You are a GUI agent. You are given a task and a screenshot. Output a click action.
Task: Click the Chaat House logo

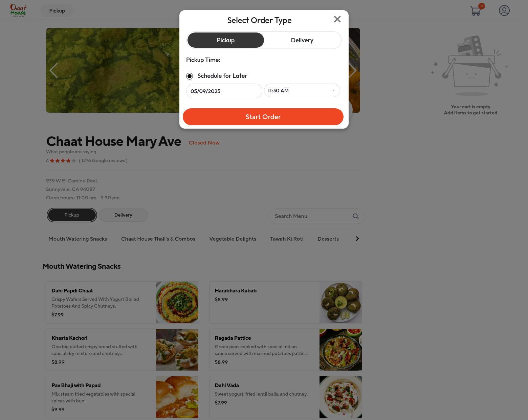tap(18, 10)
